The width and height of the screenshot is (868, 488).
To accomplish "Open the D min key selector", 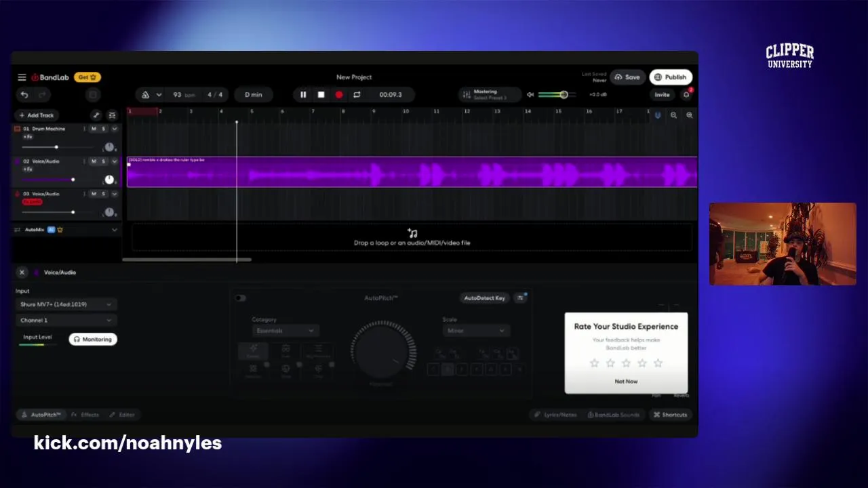I will tap(254, 95).
